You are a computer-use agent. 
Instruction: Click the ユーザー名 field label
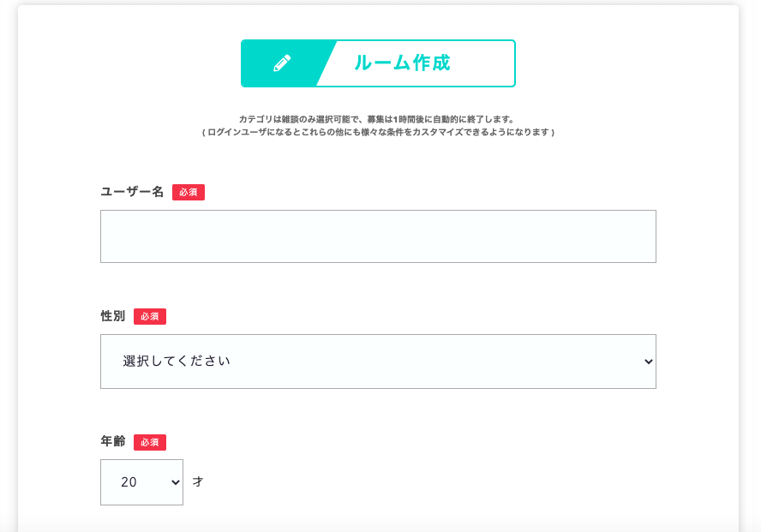(132, 192)
